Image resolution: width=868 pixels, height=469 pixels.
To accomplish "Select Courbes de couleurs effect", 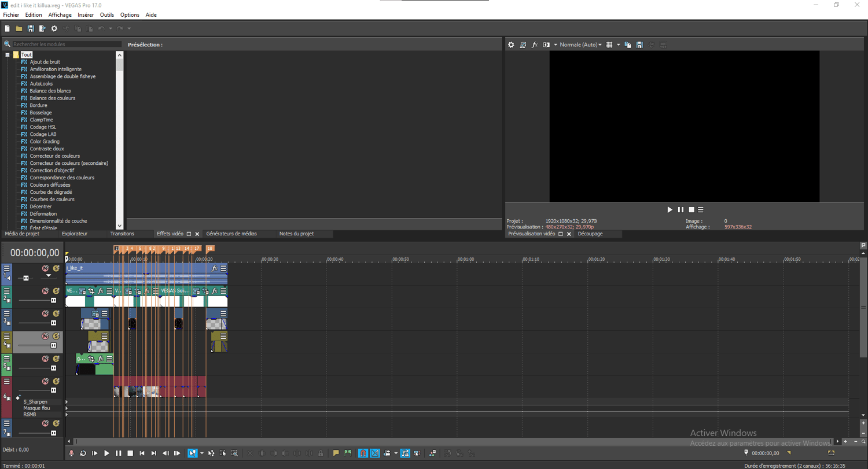I will 52,200.
